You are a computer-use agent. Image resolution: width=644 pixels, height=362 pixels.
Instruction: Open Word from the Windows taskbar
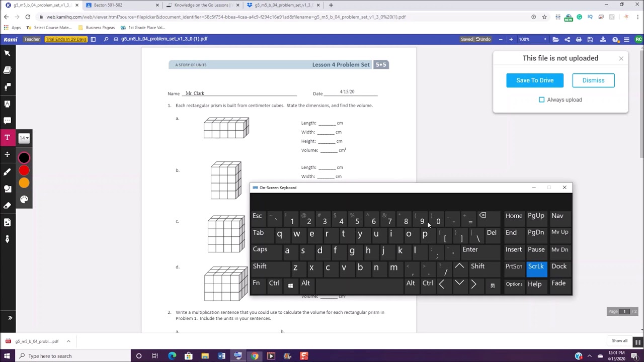tap(221, 356)
